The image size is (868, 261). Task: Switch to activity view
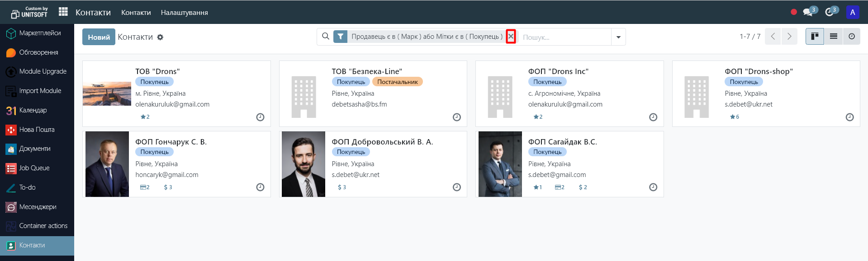(x=851, y=37)
